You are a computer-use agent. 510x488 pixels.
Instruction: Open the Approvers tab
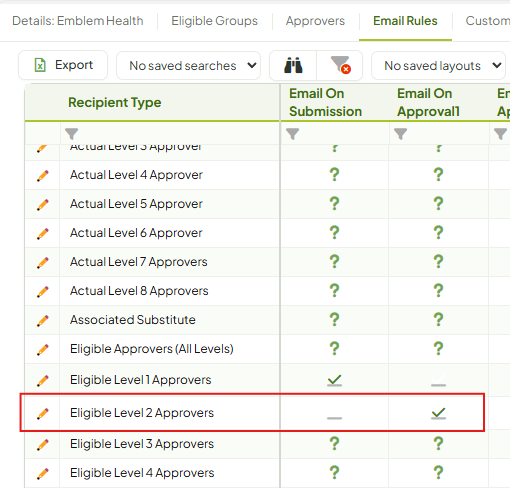[315, 21]
